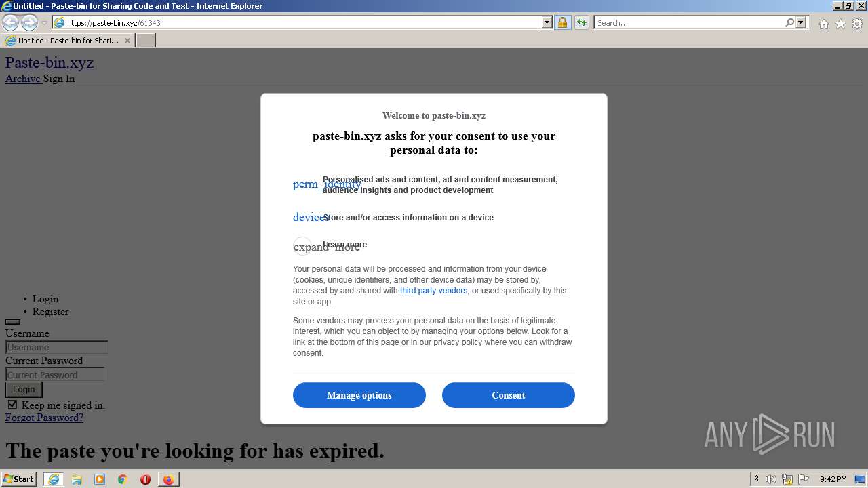Restore the Internet Explorer window

click(848, 6)
